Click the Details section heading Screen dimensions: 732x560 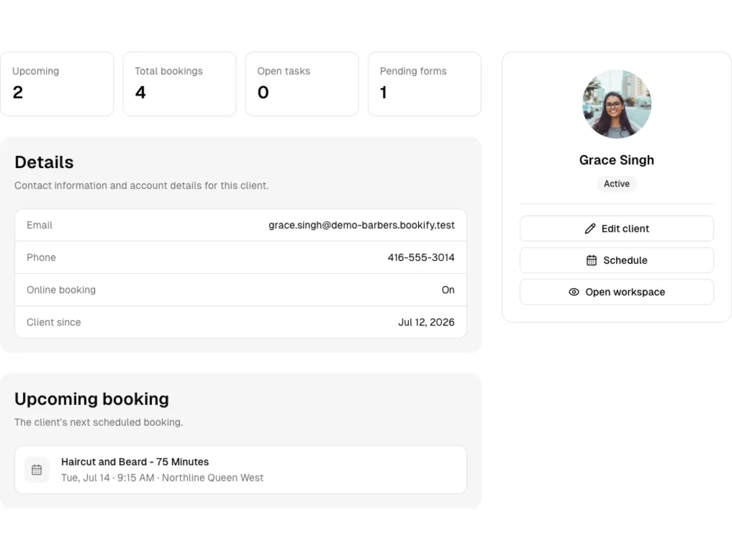(x=44, y=162)
